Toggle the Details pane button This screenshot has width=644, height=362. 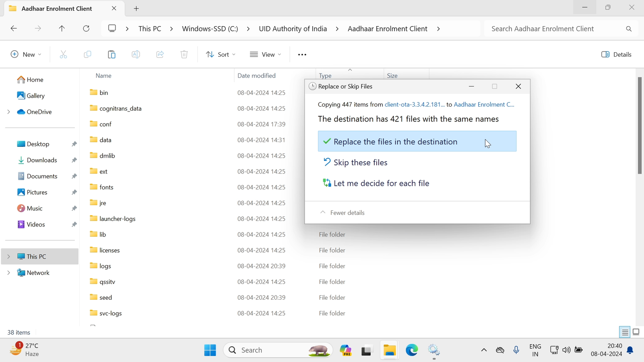click(x=616, y=54)
